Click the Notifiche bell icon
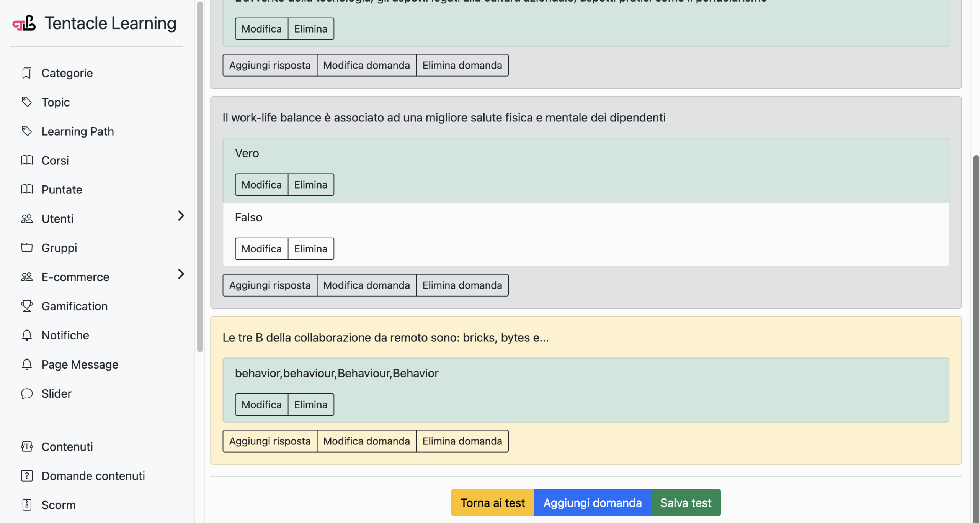980x523 pixels. coord(26,335)
